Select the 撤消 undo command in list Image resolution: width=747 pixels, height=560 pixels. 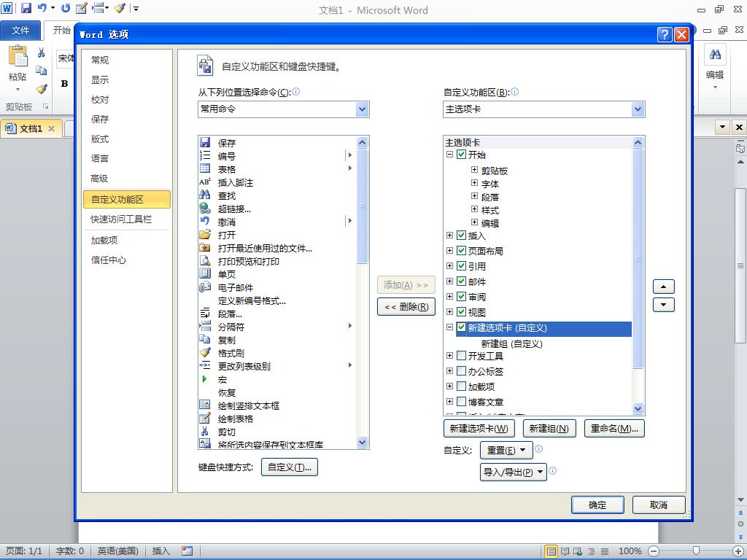pos(276,222)
